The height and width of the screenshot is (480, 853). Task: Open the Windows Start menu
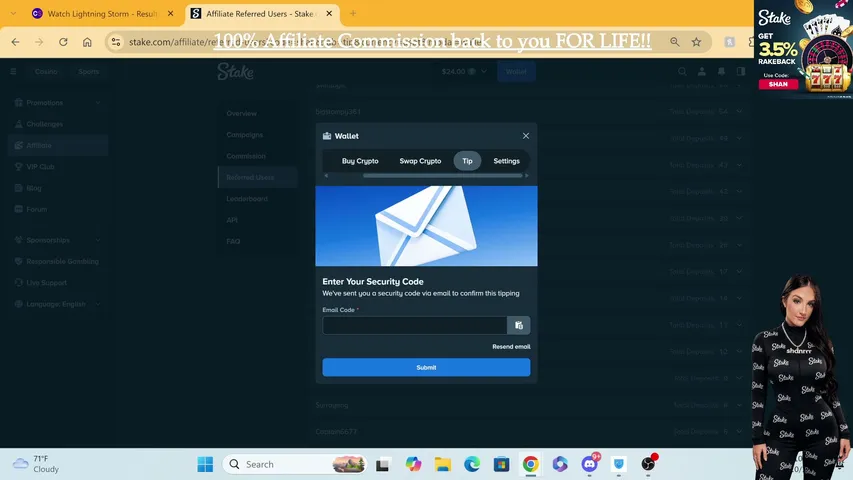point(205,464)
